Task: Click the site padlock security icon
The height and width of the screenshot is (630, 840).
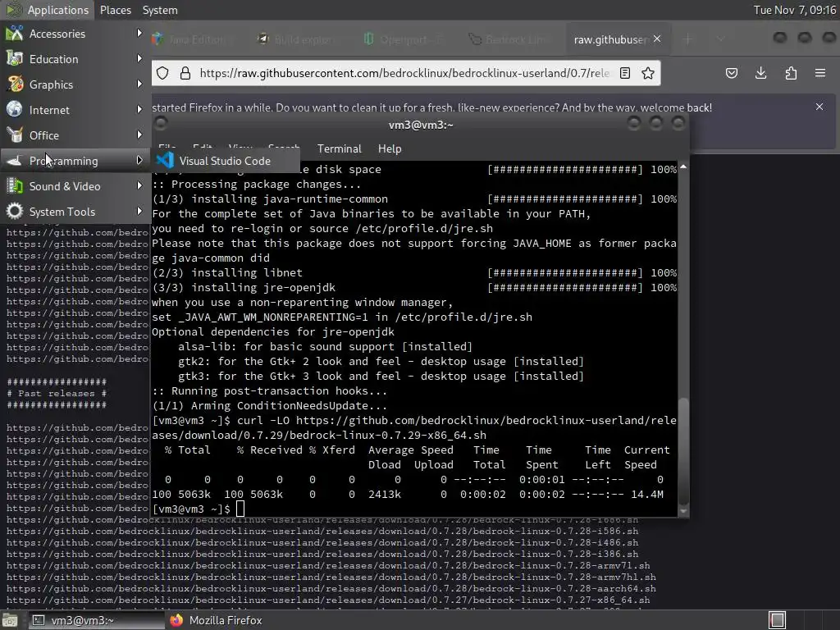Action: pyautogui.click(x=185, y=73)
